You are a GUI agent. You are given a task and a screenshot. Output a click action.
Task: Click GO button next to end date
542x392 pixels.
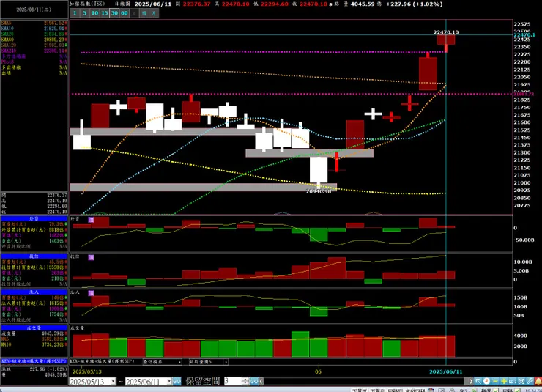point(177,382)
